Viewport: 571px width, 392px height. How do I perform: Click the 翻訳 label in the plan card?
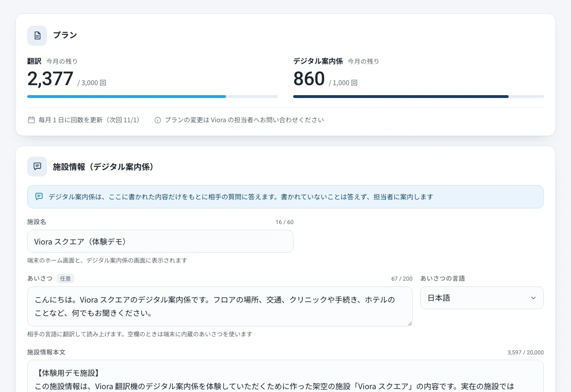click(34, 61)
